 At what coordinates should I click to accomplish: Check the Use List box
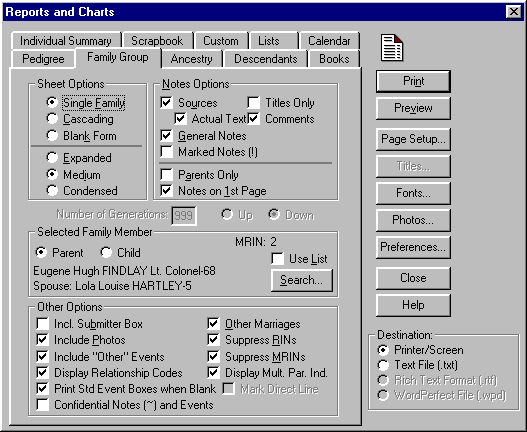click(x=278, y=259)
